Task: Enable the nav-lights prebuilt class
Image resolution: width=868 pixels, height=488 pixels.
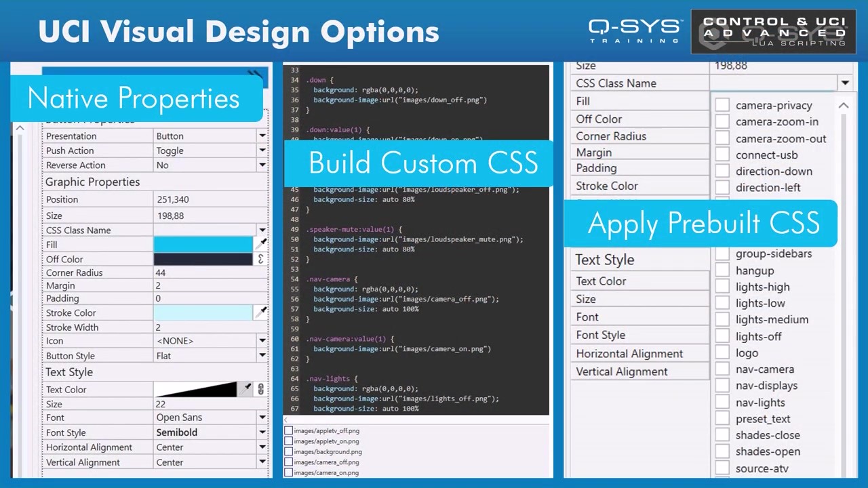Action: (722, 402)
